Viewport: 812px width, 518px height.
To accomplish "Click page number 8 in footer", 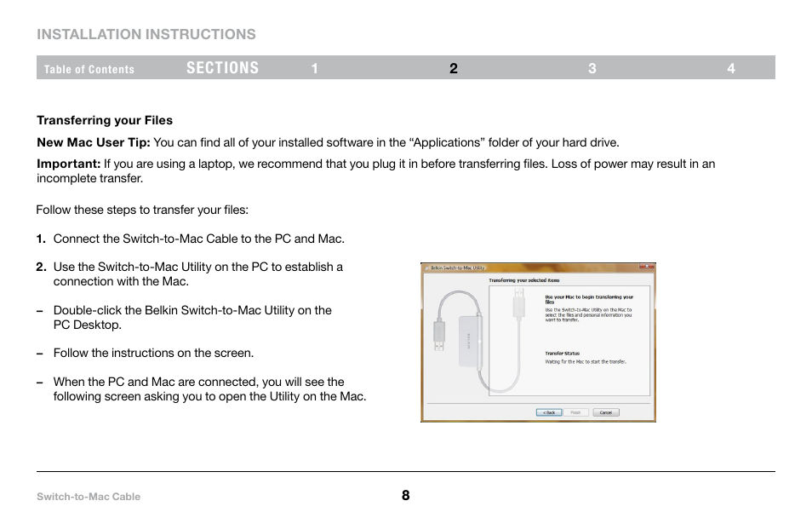I will (x=405, y=496).
